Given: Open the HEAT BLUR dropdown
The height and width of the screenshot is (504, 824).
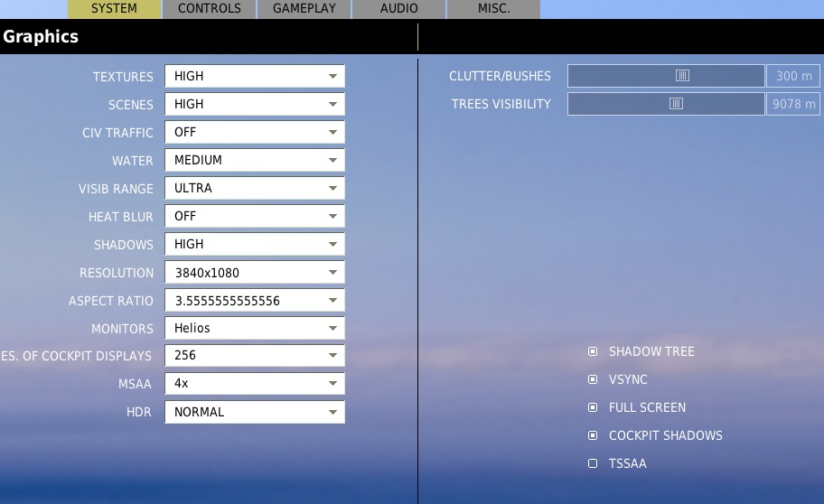Looking at the screenshot, I should point(255,216).
